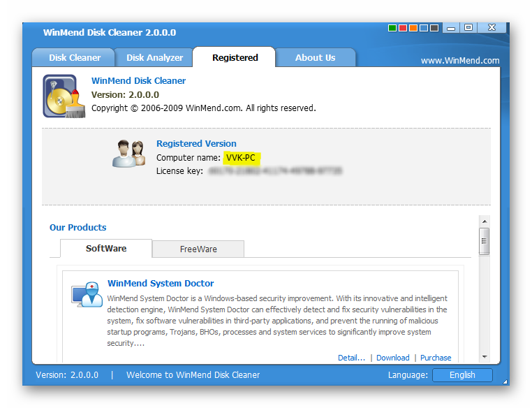Click the copyright notice text
The image size is (532, 408).
pos(204,108)
